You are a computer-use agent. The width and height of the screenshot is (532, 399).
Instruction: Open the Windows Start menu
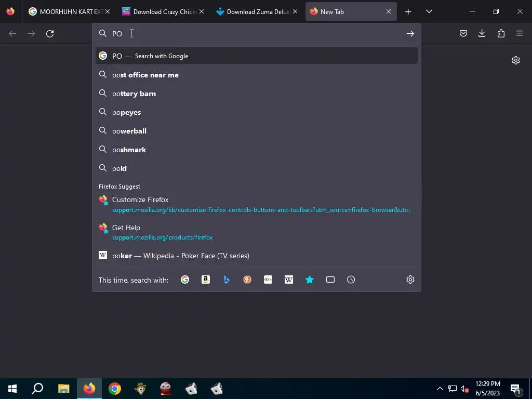click(x=12, y=389)
